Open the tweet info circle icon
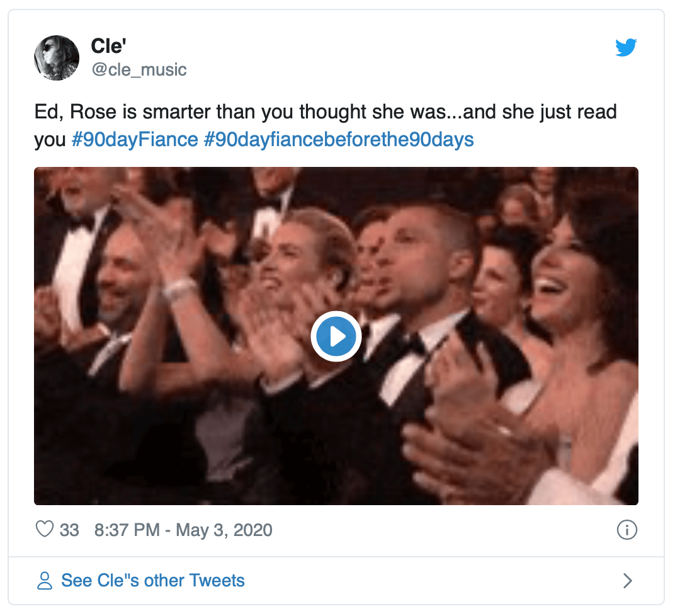 point(627,530)
